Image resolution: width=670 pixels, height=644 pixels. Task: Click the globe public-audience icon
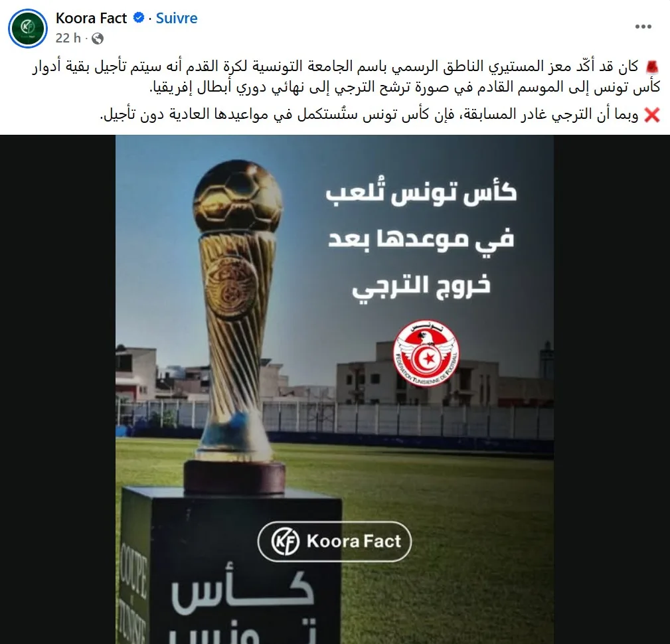point(98,39)
